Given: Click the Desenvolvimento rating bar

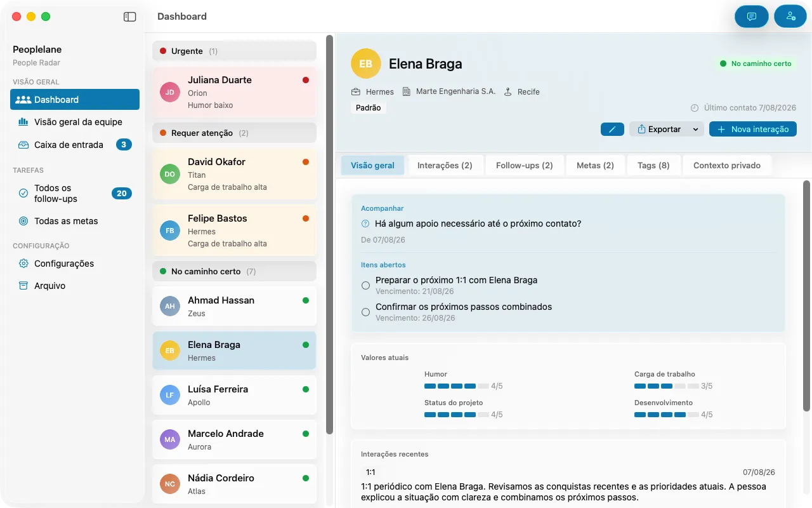Looking at the screenshot, I should pyautogui.click(x=667, y=414).
